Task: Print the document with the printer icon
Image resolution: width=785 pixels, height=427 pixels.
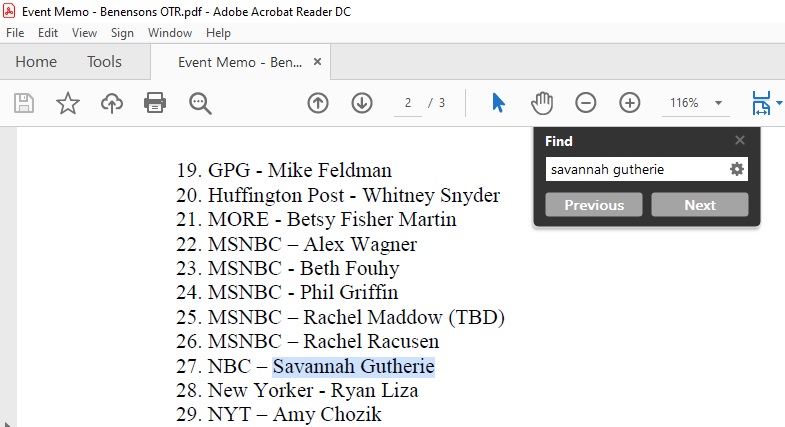Action: pyautogui.click(x=155, y=103)
